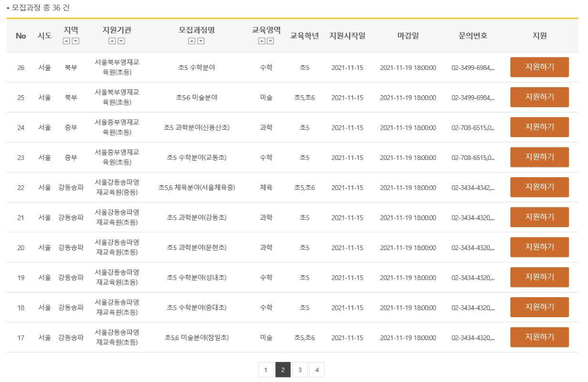Click 지원하기 for row 25 초5-6 미술분야
588x382 pixels.
click(539, 97)
